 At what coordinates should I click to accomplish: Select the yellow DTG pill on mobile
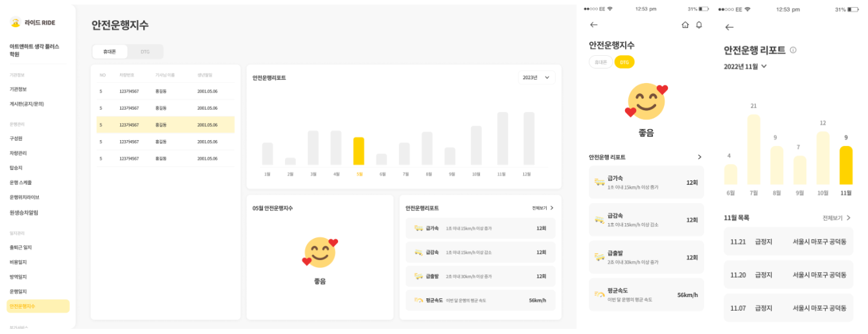pos(624,62)
